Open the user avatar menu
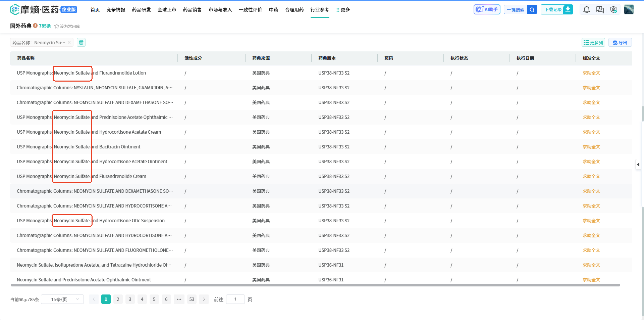The width and height of the screenshot is (644, 320). (x=629, y=9)
